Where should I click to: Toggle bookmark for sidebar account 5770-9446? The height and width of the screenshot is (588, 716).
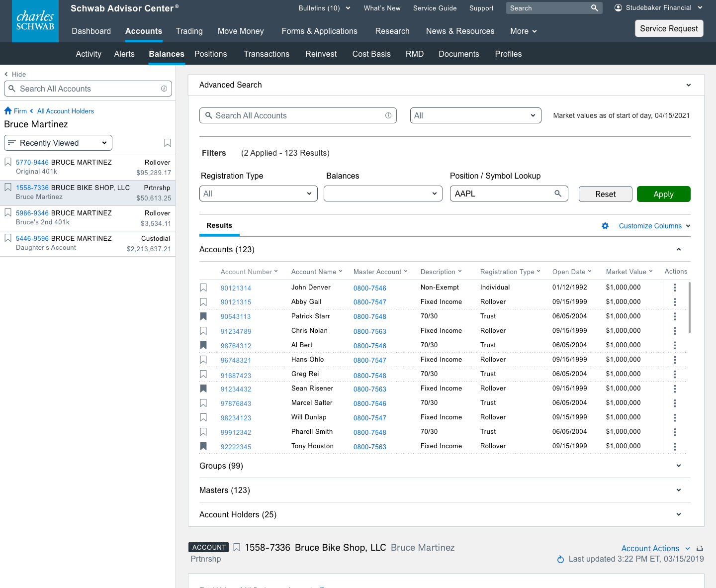pos(8,162)
